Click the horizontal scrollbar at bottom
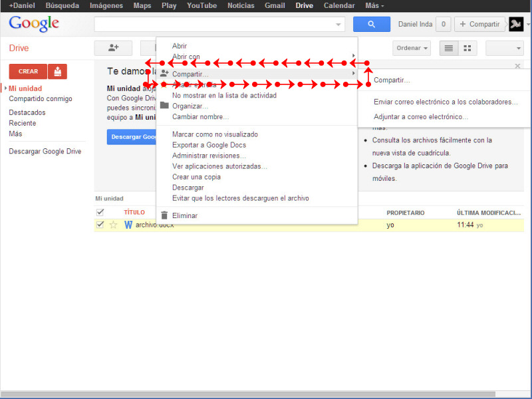 [x=248, y=394]
